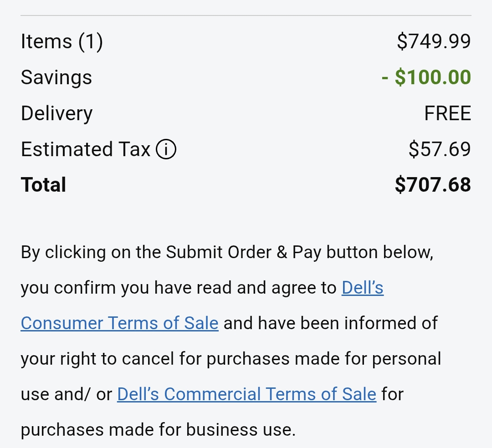Click the "and have been informed of" text

click(x=330, y=323)
